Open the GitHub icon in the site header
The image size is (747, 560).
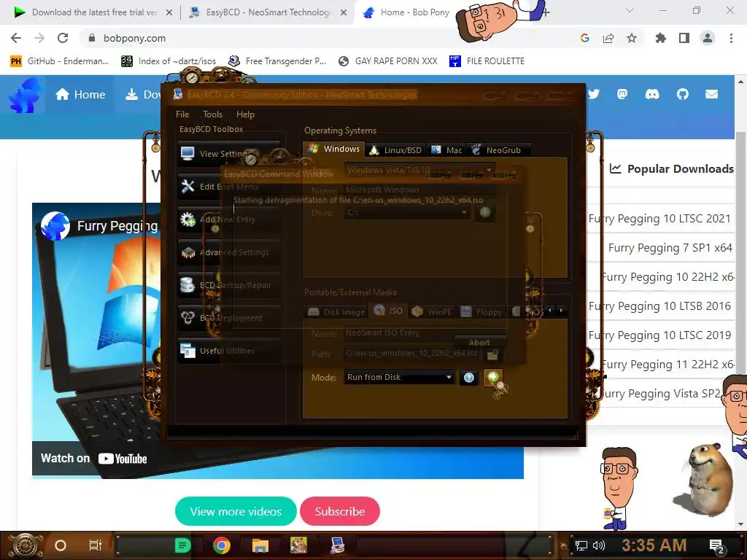[683, 94]
